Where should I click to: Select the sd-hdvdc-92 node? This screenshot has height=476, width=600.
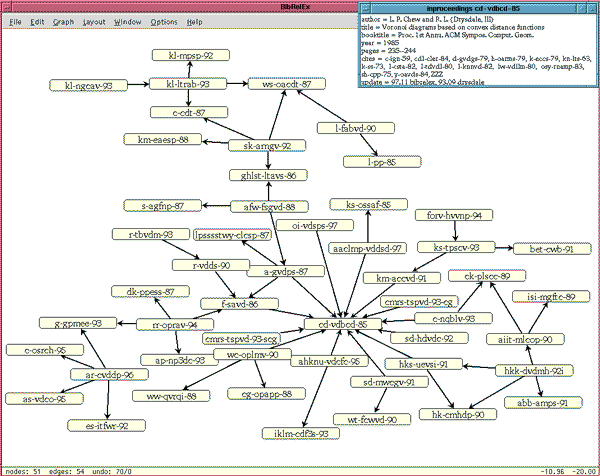pyautogui.click(x=429, y=338)
